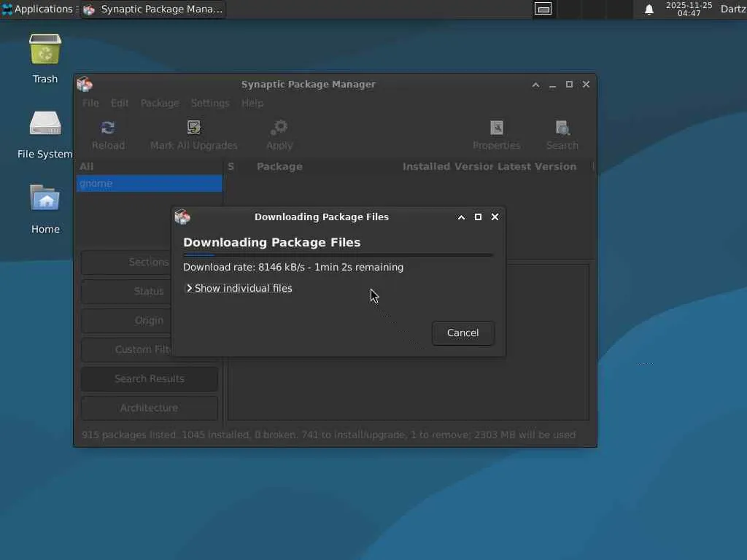Maximize the Synaptic main window

coord(569,85)
